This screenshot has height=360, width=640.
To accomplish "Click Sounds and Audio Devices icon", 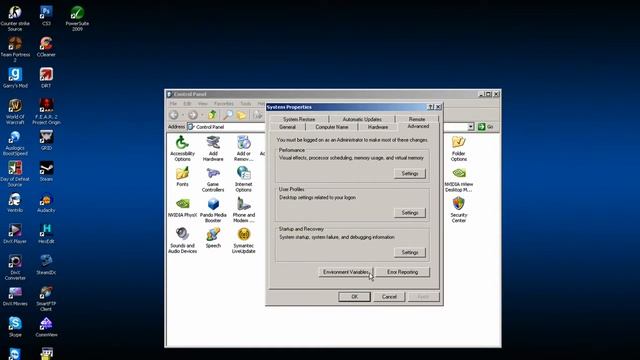I will pyautogui.click(x=182, y=240).
